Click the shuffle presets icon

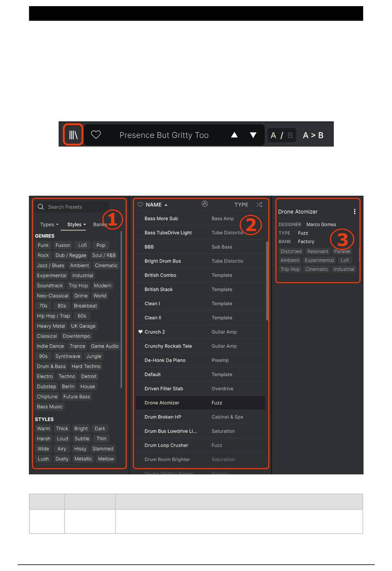click(x=259, y=204)
